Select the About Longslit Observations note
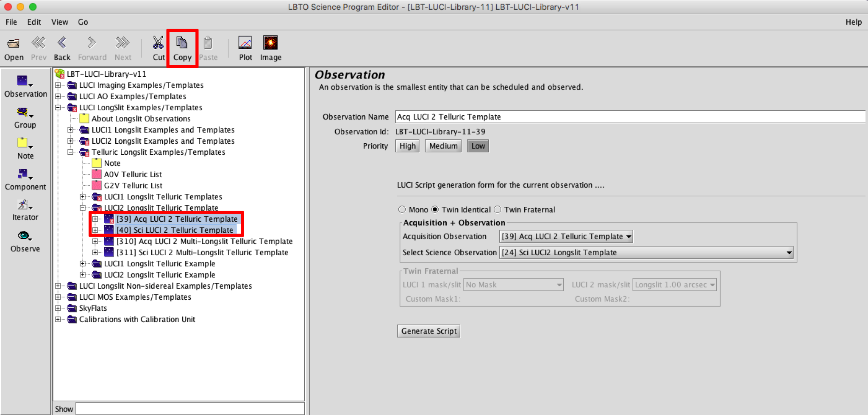Viewport: 868px width, 415px height. (x=141, y=119)
